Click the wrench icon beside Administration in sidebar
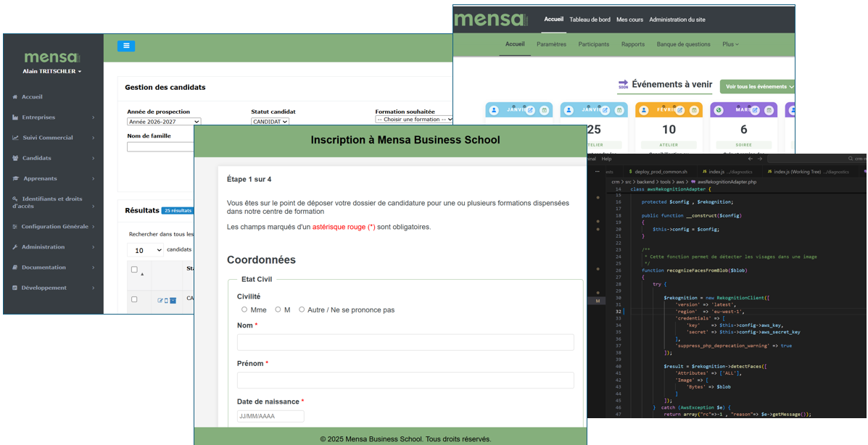This screenshot has height=445, width=868. pyautogui.click(x=16, y=247)
